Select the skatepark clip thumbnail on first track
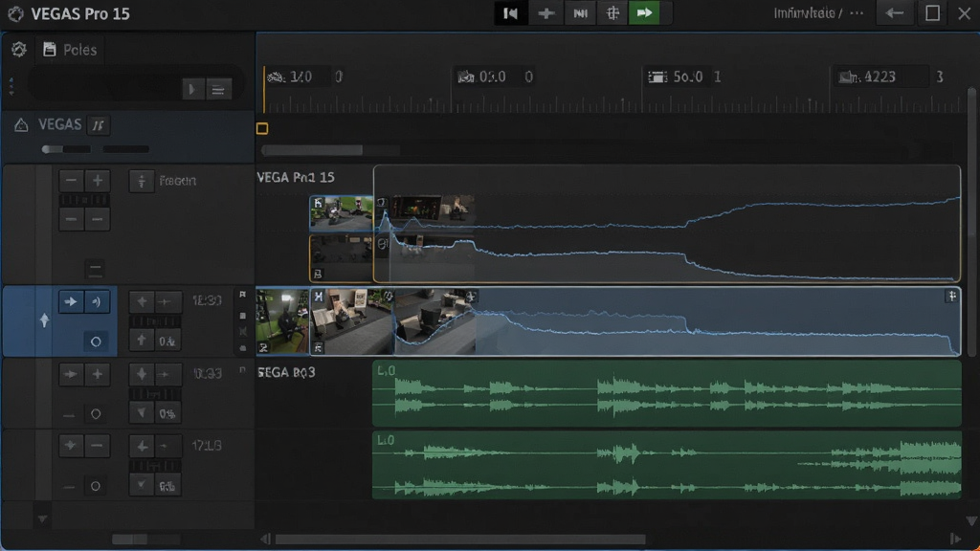This screenshot has width=980, height=551. 342,213
